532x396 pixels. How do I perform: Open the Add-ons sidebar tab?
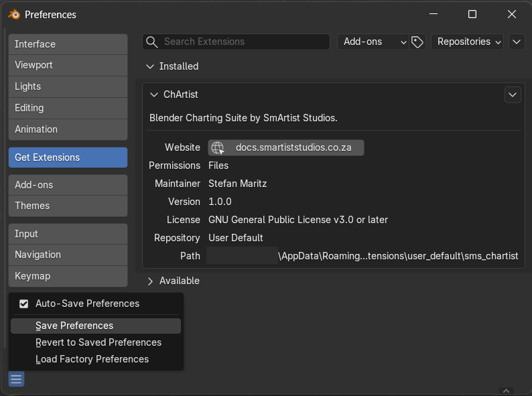(68, 185)
